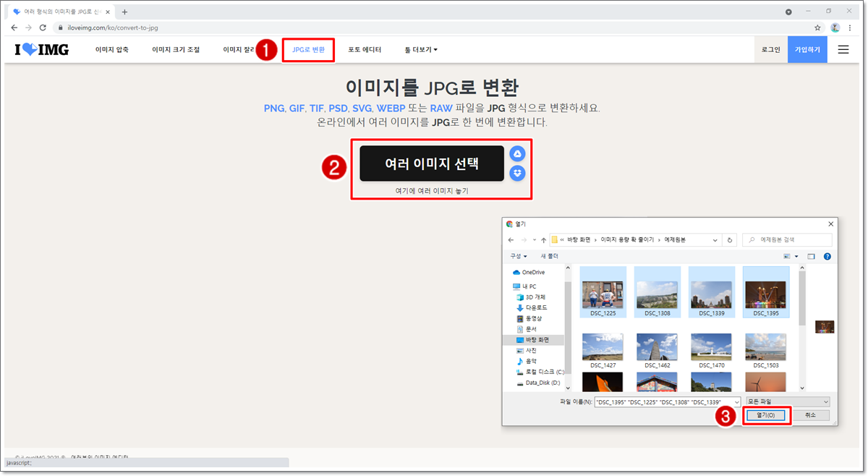This screenshot has height=476, width=868.
Task: Select DSC_1503 thumbnail
Action: click(765, 351)
